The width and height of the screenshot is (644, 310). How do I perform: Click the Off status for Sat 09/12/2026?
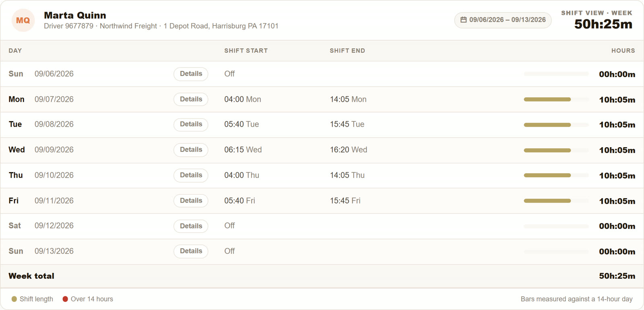point(229,226)
